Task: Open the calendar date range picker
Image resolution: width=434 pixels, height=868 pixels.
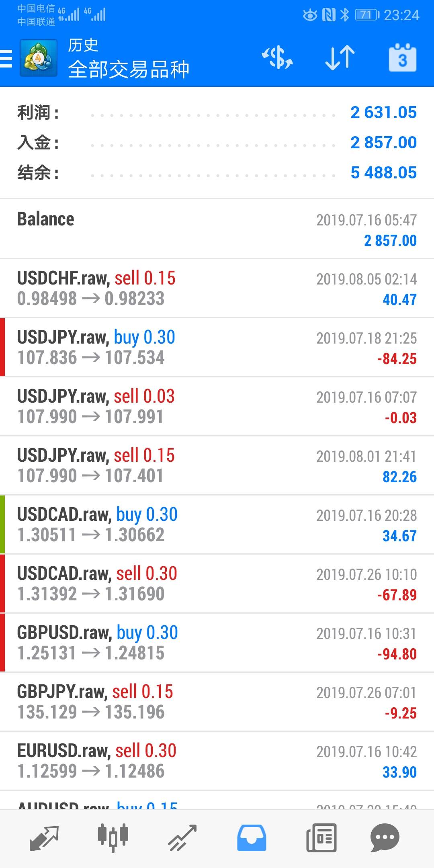Action: (x=402, y=58)
